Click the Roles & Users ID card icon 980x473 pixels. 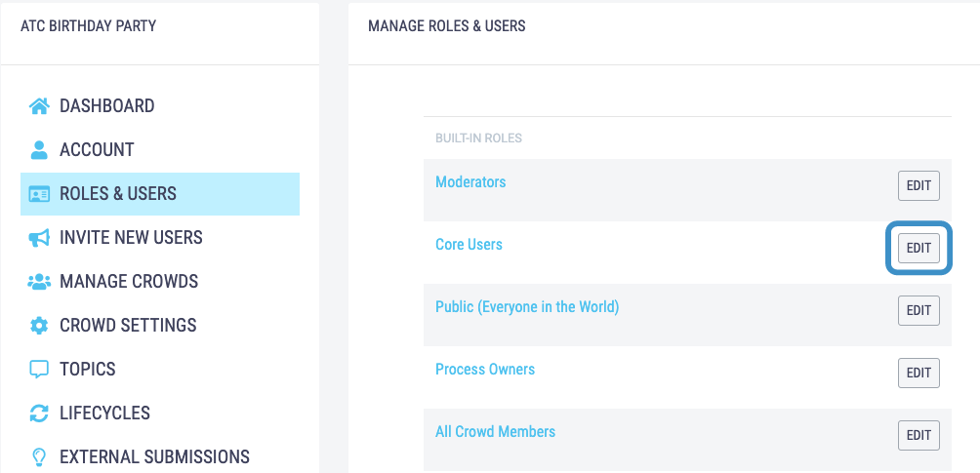point(39,194)
